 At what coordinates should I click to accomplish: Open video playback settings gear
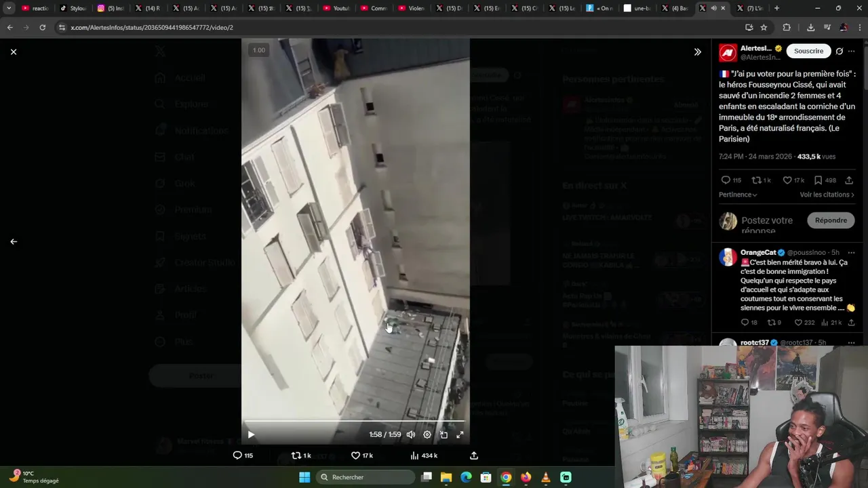coord(427,434)
